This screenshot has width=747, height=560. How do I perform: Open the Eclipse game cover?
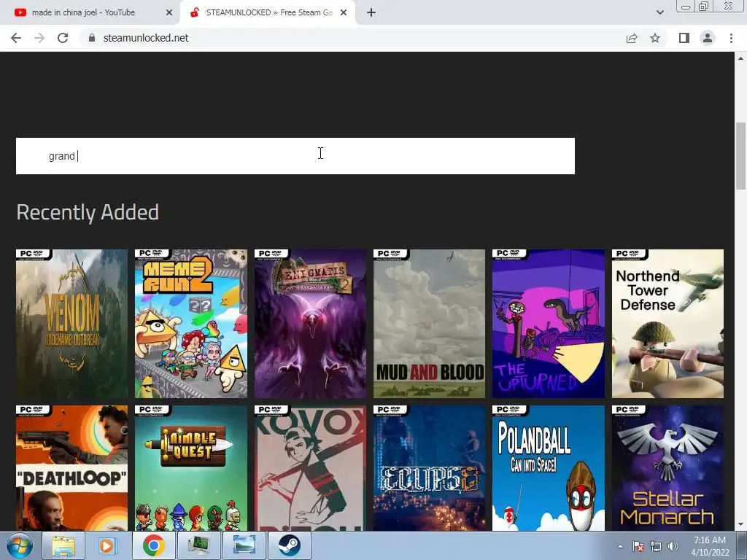coord(429,468)
